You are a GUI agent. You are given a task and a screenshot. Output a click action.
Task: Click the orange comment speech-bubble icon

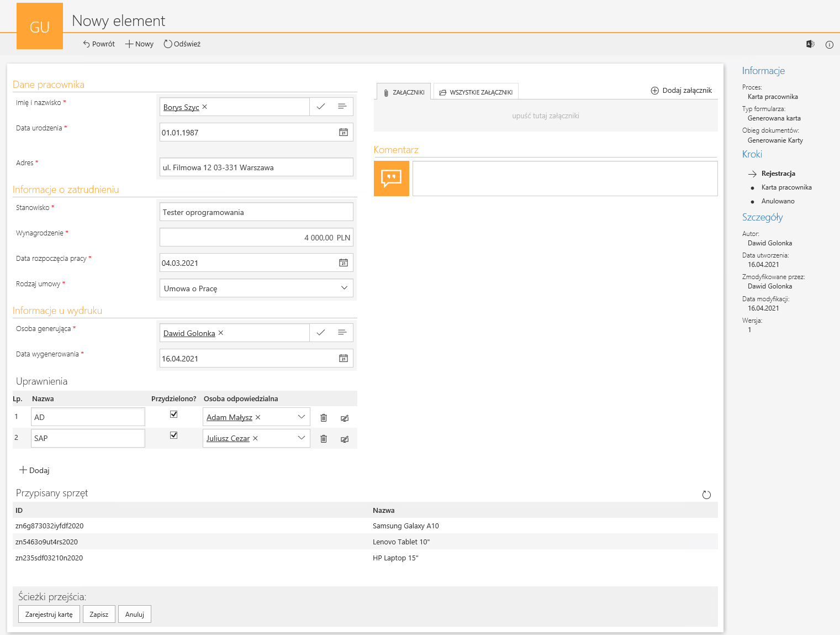click(392, 178)
